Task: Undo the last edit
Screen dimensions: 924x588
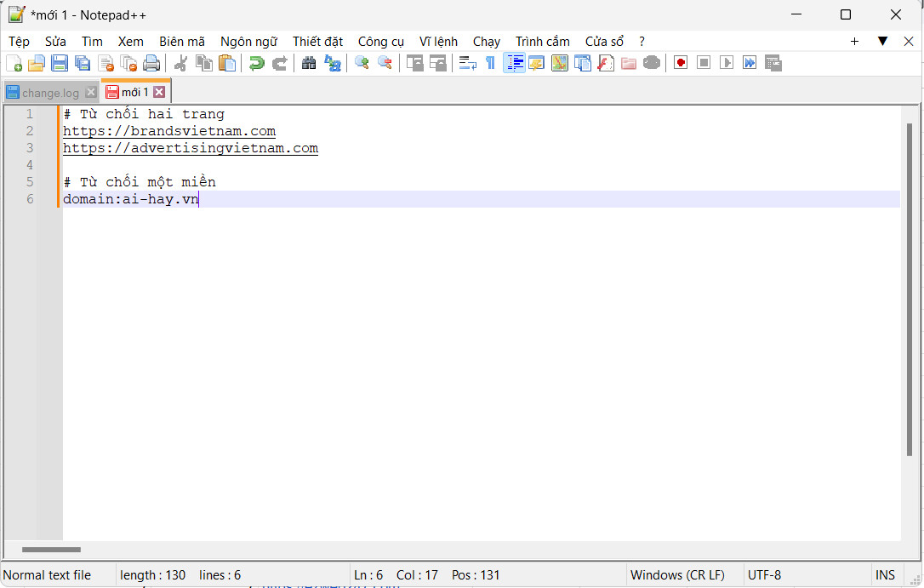Action: coord(256,63)
